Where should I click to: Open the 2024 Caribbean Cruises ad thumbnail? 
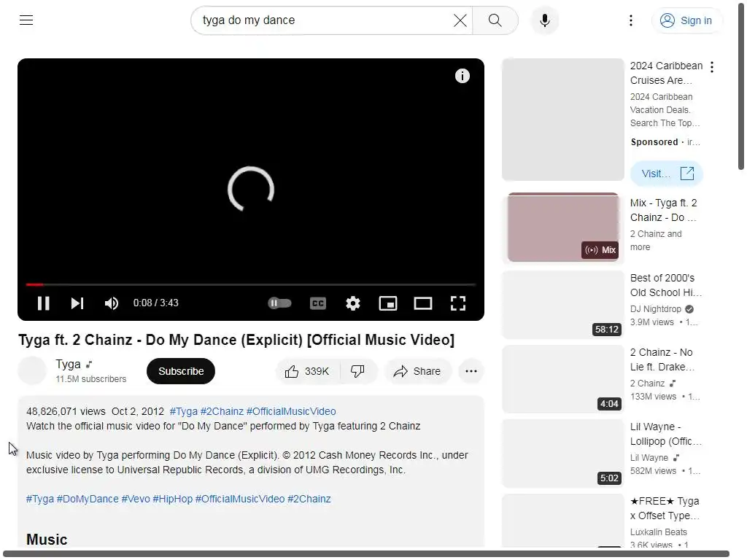[563, 120]
